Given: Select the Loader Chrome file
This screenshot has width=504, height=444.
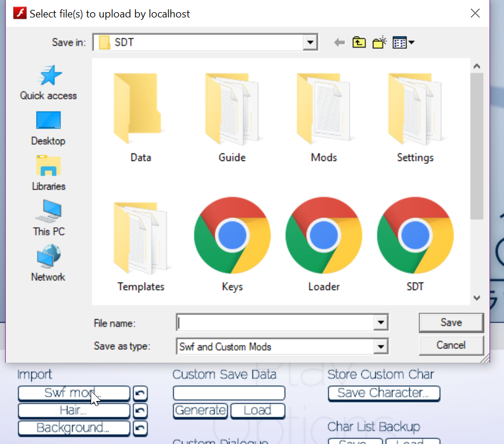Looking at the screenshot, I should tap(323, 244).
